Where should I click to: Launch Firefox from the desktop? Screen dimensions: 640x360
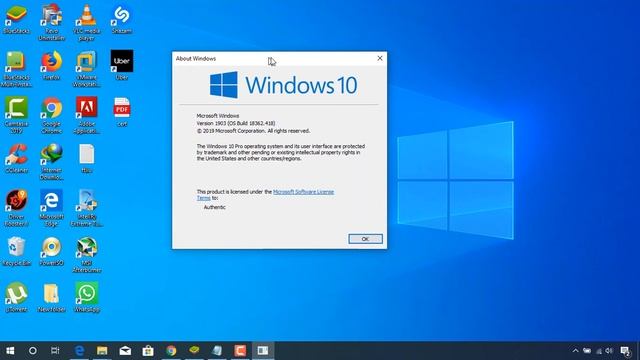pos(51,65)
